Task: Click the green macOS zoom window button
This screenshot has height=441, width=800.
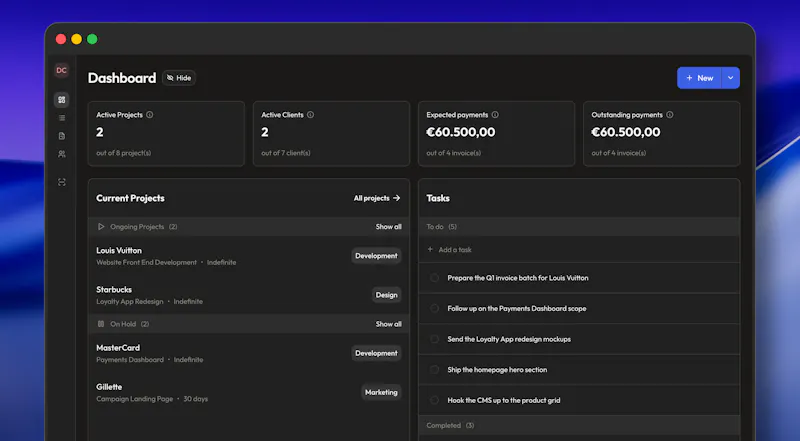Action: click(92, 39)
